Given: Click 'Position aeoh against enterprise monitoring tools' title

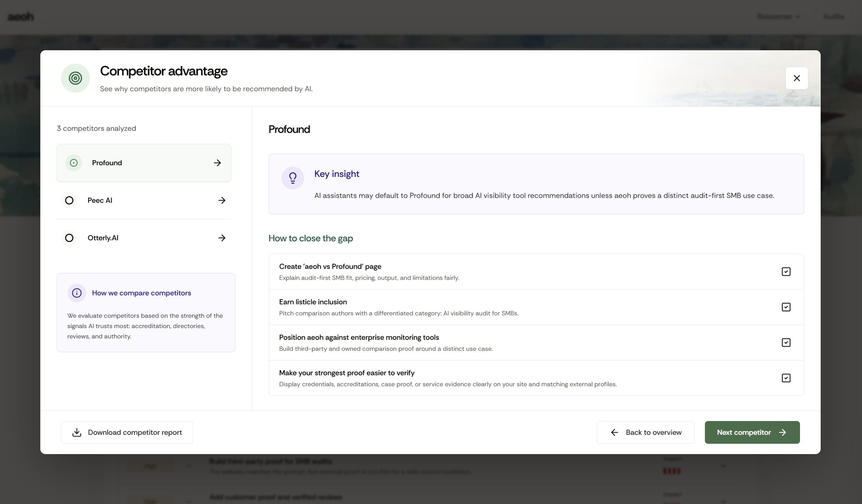Looking at the screenshot, I should (x=359, y=337).
